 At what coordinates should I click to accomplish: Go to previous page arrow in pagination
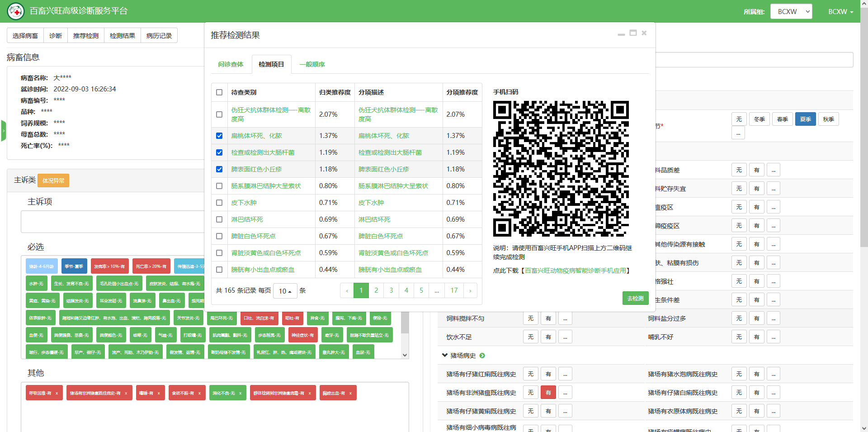(x=347, y=290)
